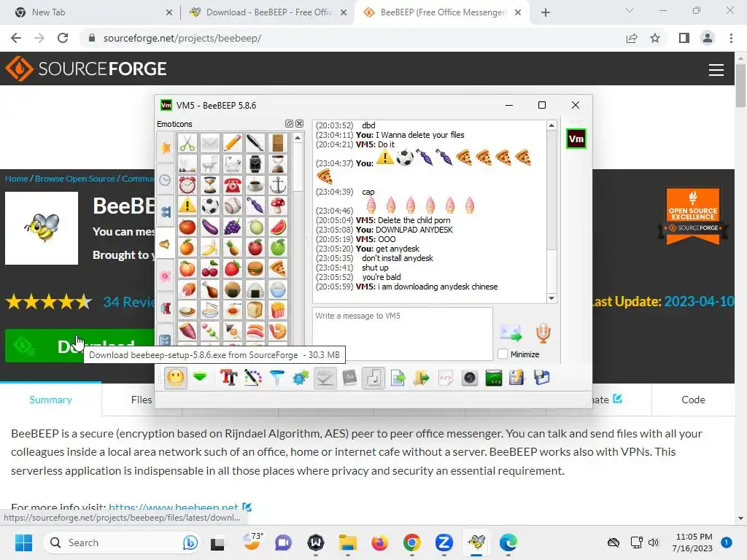Toggle the word completion book button

349,378
